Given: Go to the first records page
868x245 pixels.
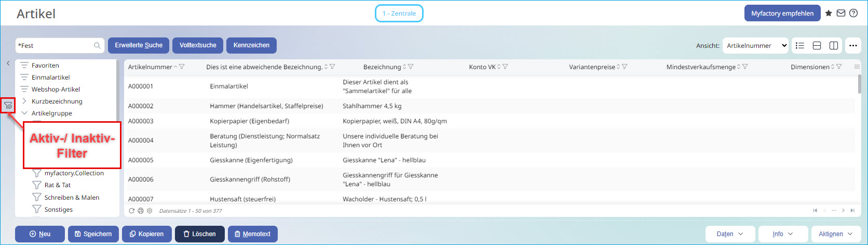Looking at the screenshot, I should tap(815, 211).
